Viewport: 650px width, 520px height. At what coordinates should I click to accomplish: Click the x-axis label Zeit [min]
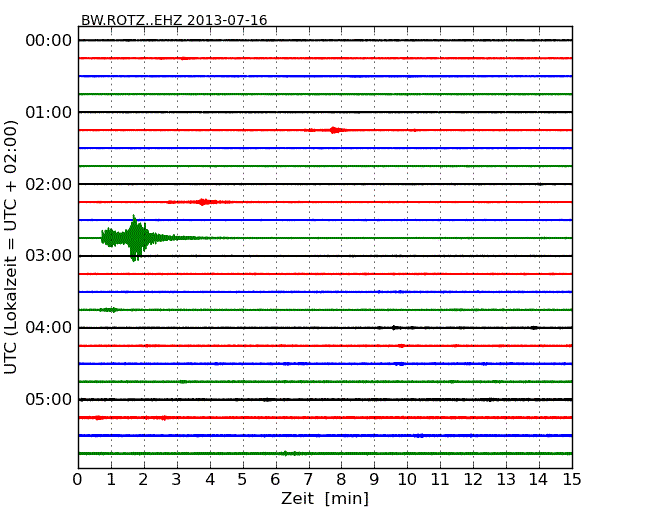click(325, 498)
